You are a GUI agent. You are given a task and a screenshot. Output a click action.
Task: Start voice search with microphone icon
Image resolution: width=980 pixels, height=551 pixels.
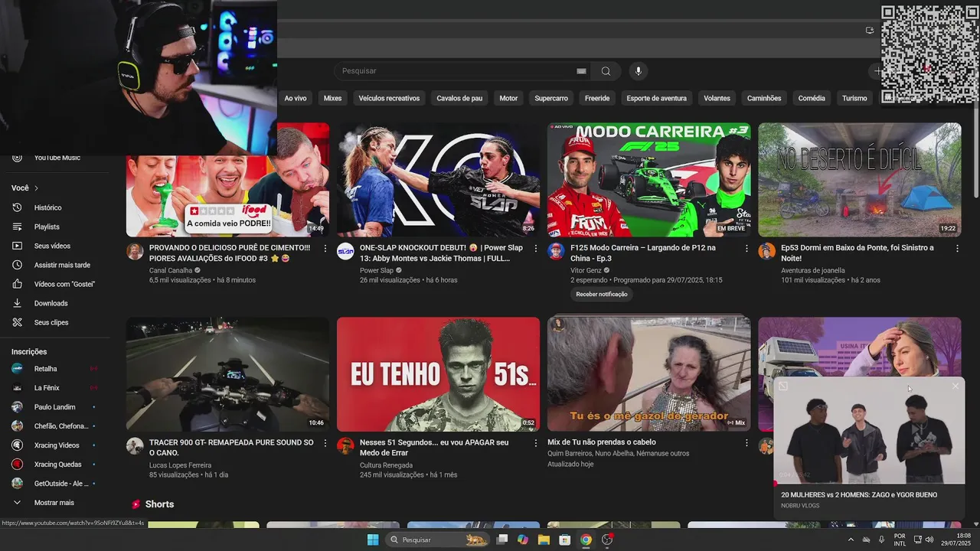(639, 71)
